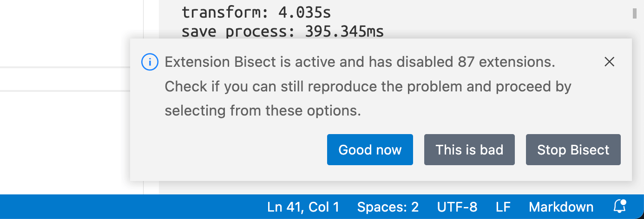Image resolution: width=644 pixels, height=219 pixels.
Task: Click the empty left portion of status bar
Action: (130, 206)
